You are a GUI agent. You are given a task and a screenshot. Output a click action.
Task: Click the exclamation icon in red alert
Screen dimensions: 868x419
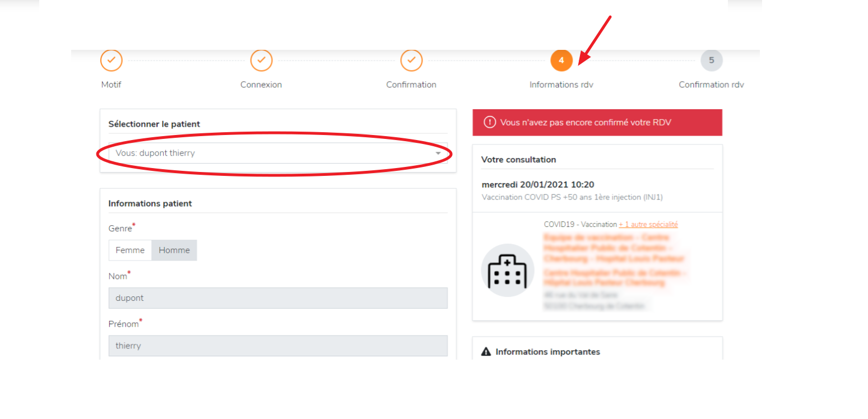point(489,122)
